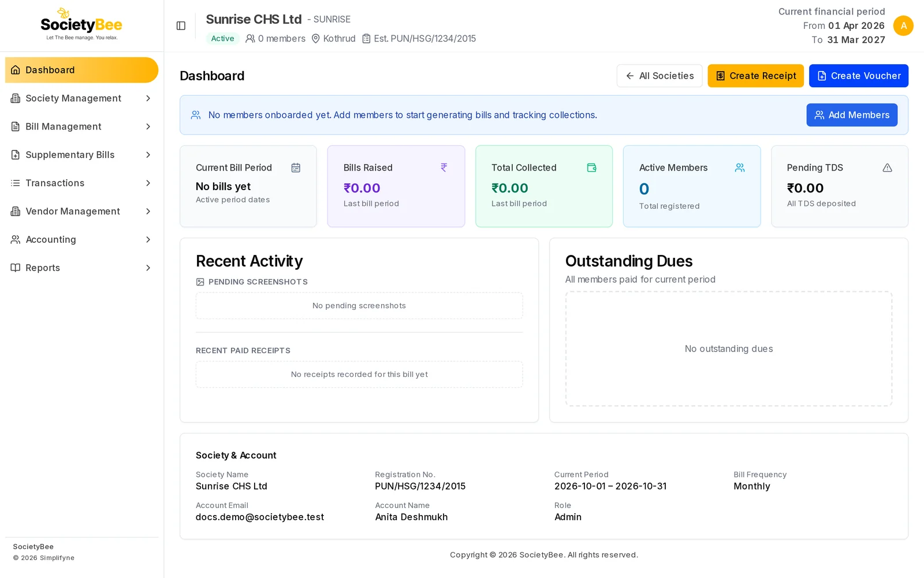The width and height of the screenshot is (924, 578).
Task: Expand the Transactions chevron
Action: coord(148,183)
